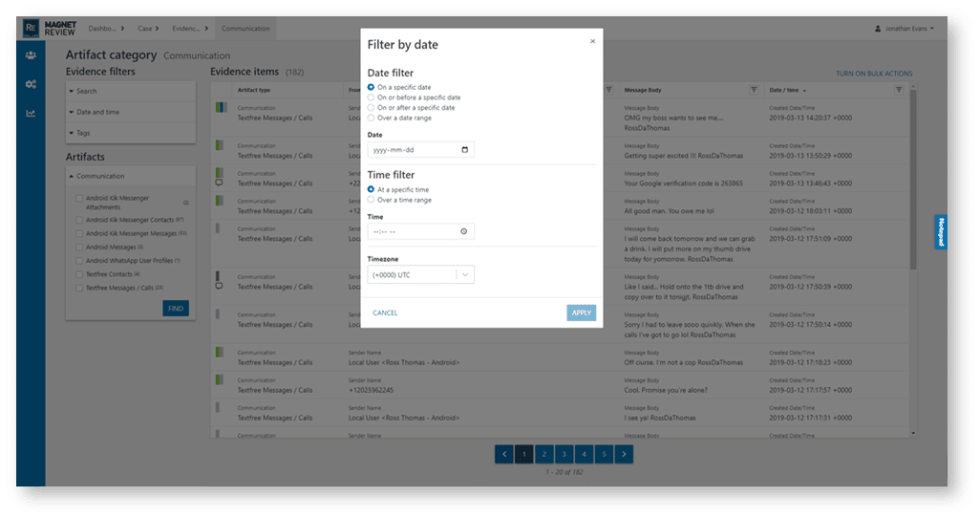
Task: Click sender '+12025962245'
Action: point(371,390)
